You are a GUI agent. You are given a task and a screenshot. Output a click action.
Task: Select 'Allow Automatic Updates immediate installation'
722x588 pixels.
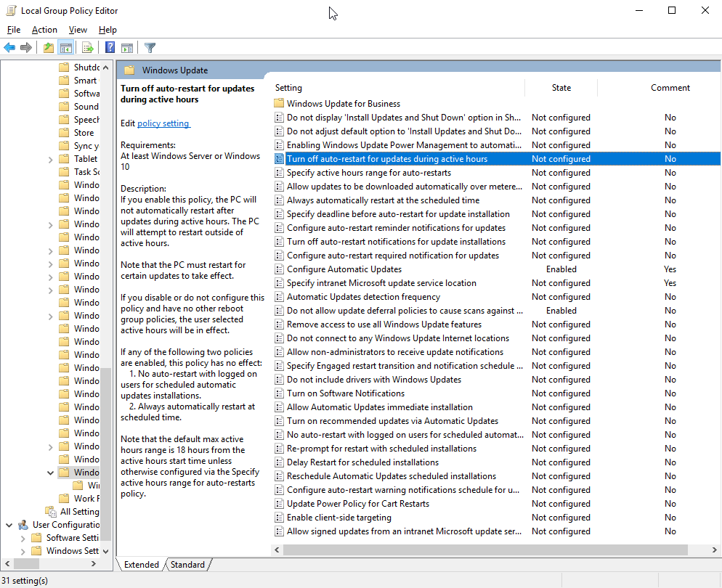pyautogui.click(x=379, y=407)
